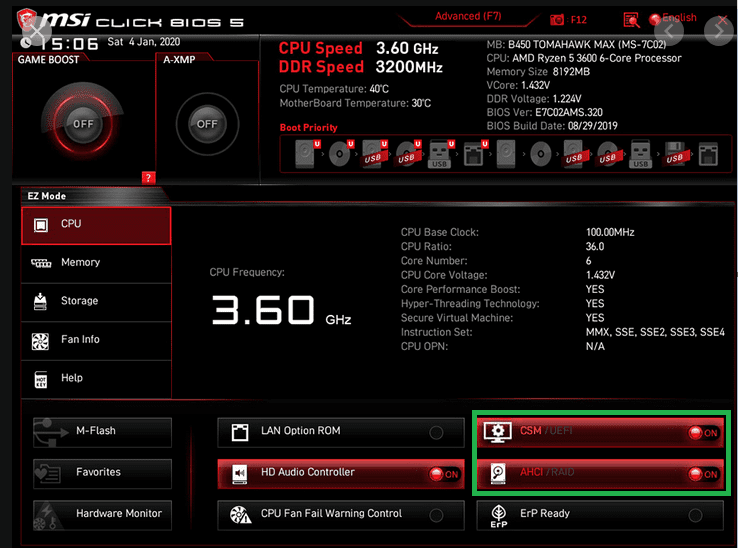Click the red question mark under Game Boost

(148, 177)
